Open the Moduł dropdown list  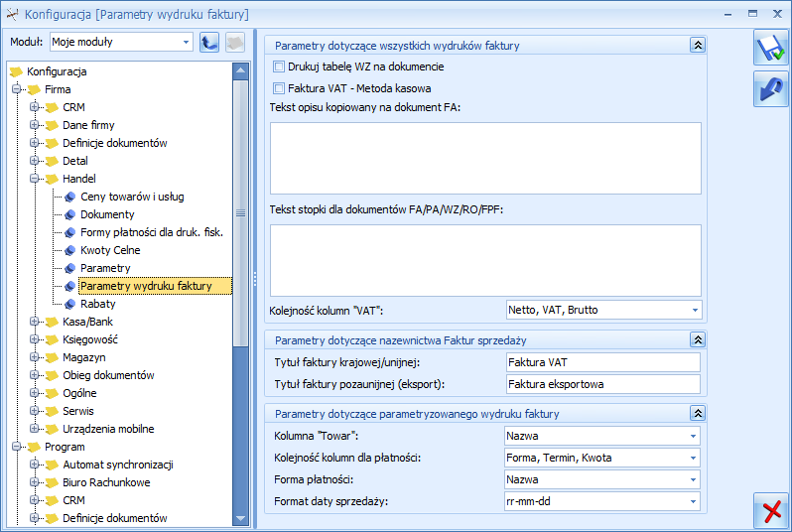tap(186, 42)
